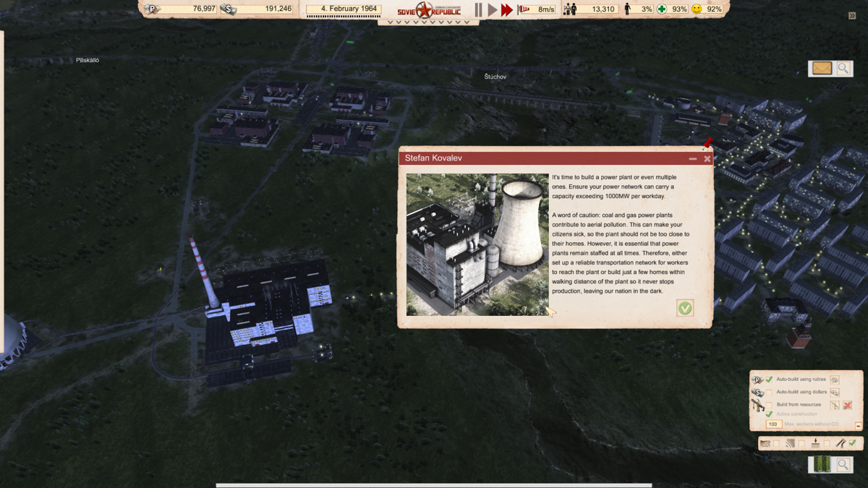Click the green health cross icon
868x488 pixels.
(661, 9)
